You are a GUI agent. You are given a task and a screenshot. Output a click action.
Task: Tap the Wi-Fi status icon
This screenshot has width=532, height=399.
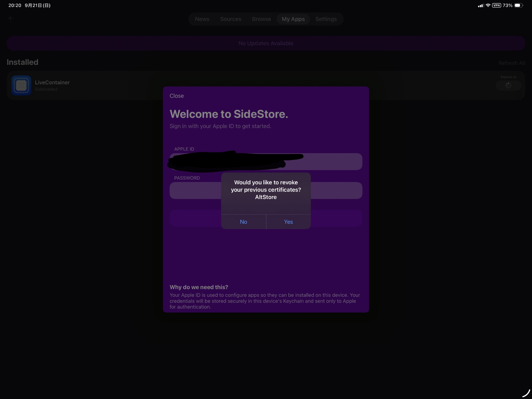tap(488, 5)
